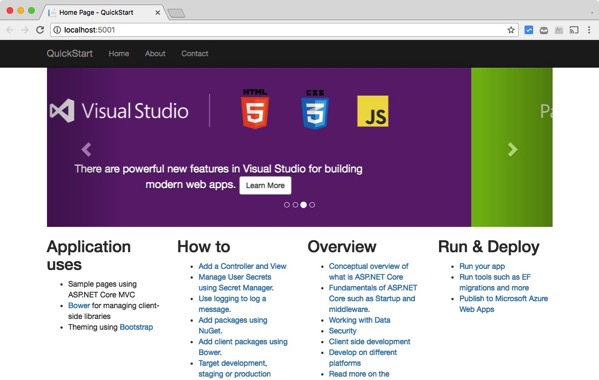View site info icon beside localhost

coord(57,30)
